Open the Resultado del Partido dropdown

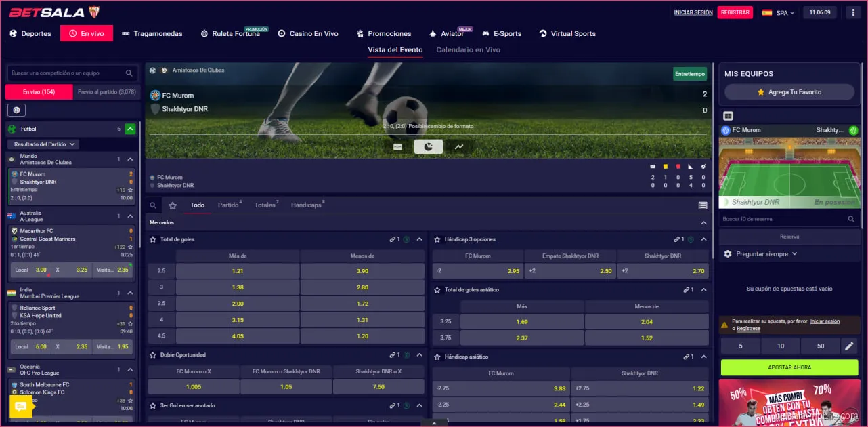pyautogui.click(x=43, y=144)
